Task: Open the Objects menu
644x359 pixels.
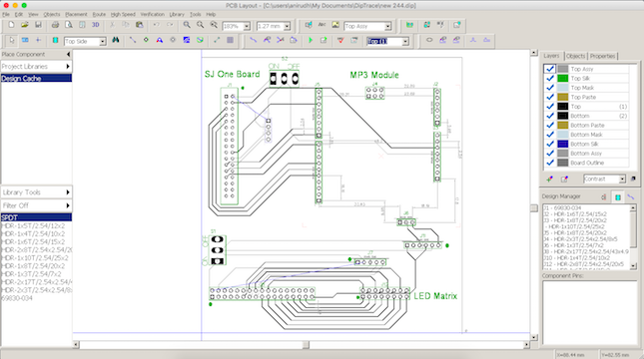Action: 52,14
